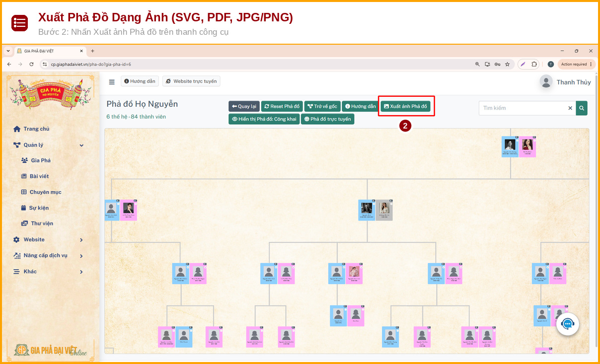The image size is (600, 364).
Task: Click the Khác list icon in sidebar
Action: 17,272
